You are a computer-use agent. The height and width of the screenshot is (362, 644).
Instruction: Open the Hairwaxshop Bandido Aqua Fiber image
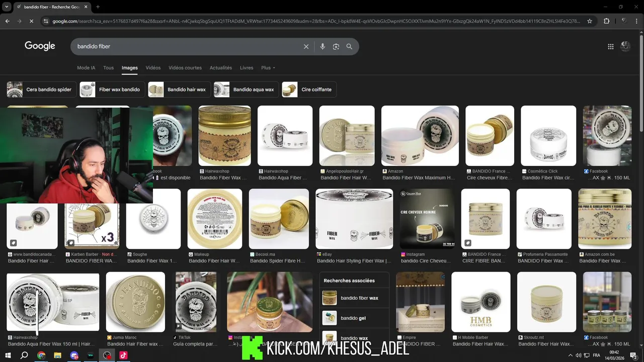tap(285, 136)
